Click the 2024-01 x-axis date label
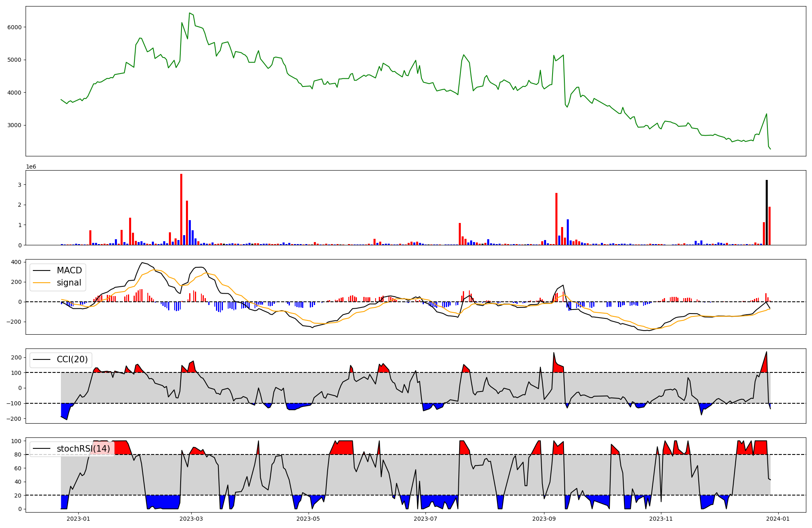This screenshot has width=812, height=528. (778, 519)
